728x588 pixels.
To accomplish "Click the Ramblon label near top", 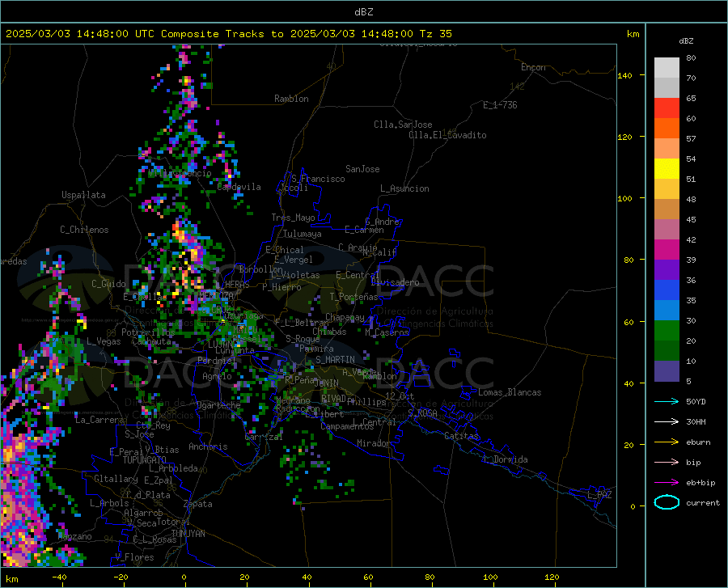I will [x=291, y=99].
